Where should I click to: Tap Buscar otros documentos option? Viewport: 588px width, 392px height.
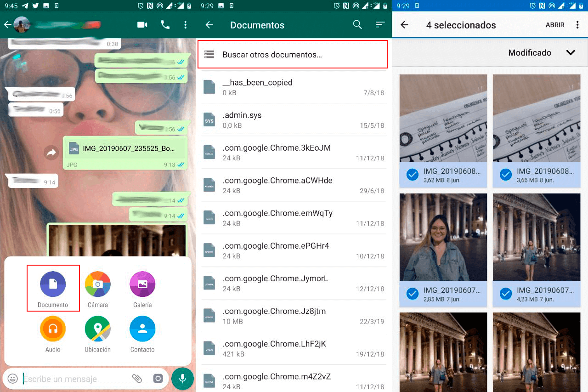coord(293,55)
